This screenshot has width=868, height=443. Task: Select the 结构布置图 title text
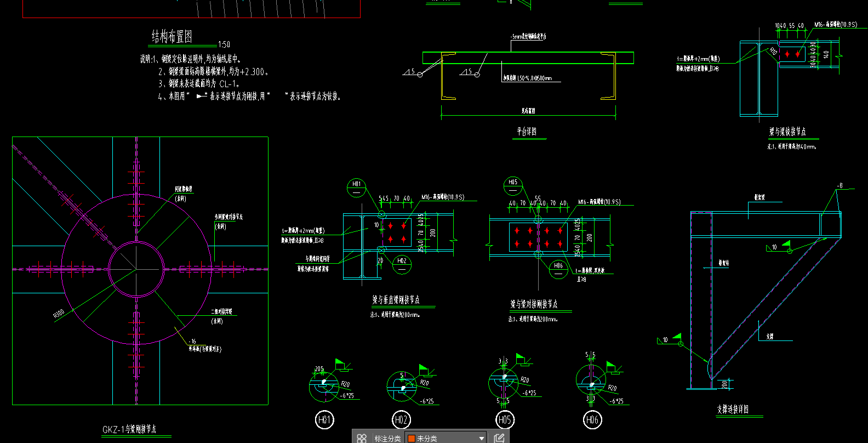click(172, 37)
